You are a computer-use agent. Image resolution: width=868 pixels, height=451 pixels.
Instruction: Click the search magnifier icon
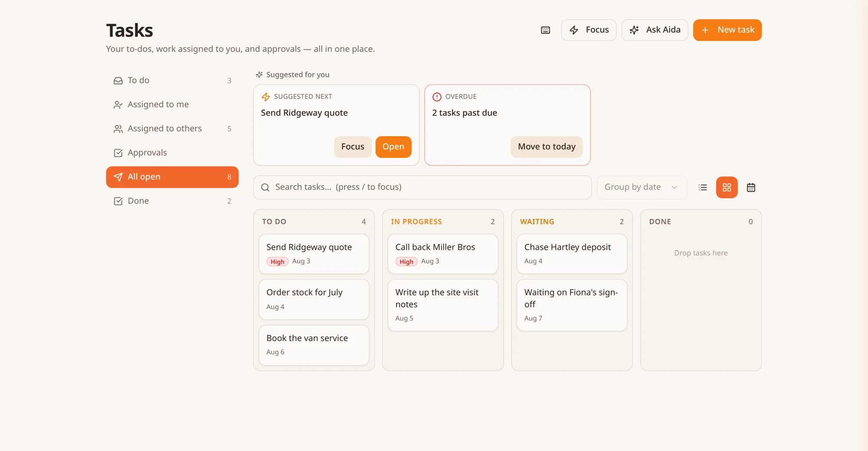pyautogui.click(x=265, y=187)
